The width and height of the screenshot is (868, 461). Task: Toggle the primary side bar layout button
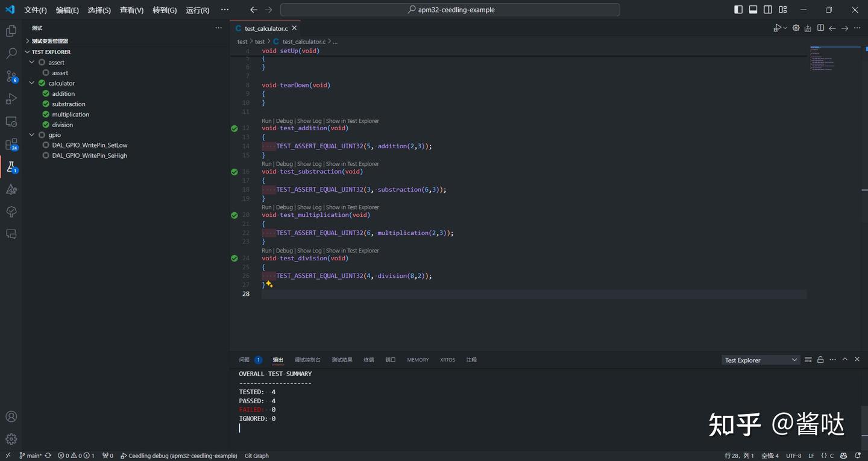point(738,10)
